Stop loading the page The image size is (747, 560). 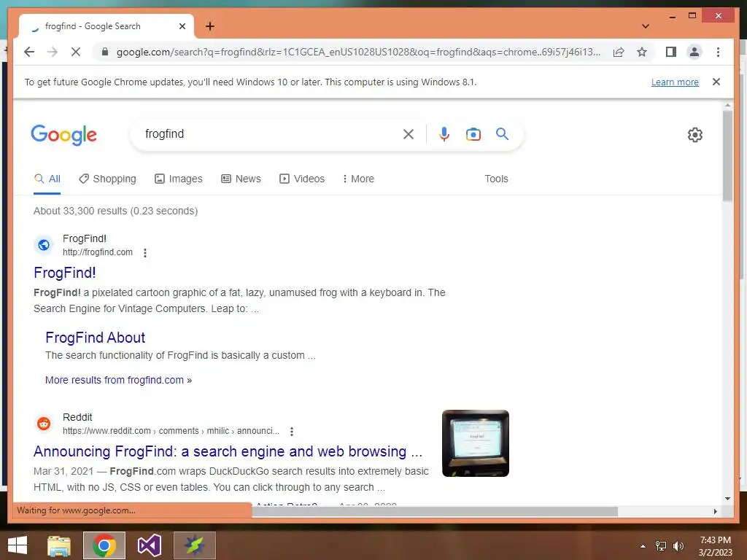pos(76,52)
